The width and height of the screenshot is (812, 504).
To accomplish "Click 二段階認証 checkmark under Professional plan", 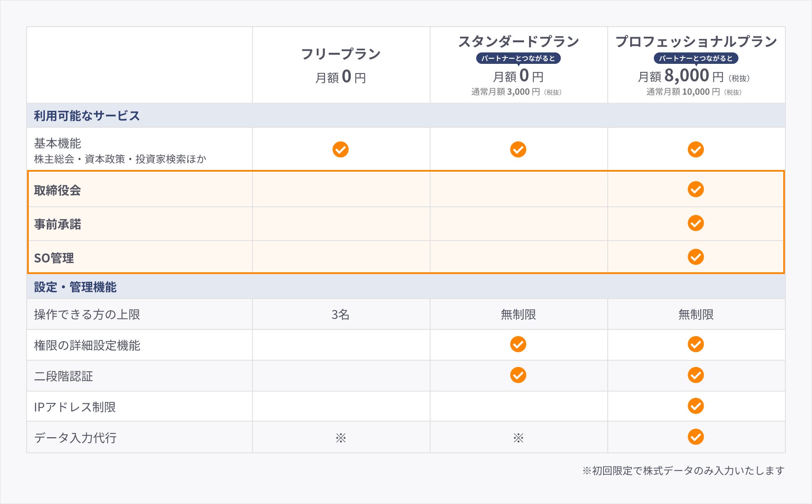I will click(696, 375).
